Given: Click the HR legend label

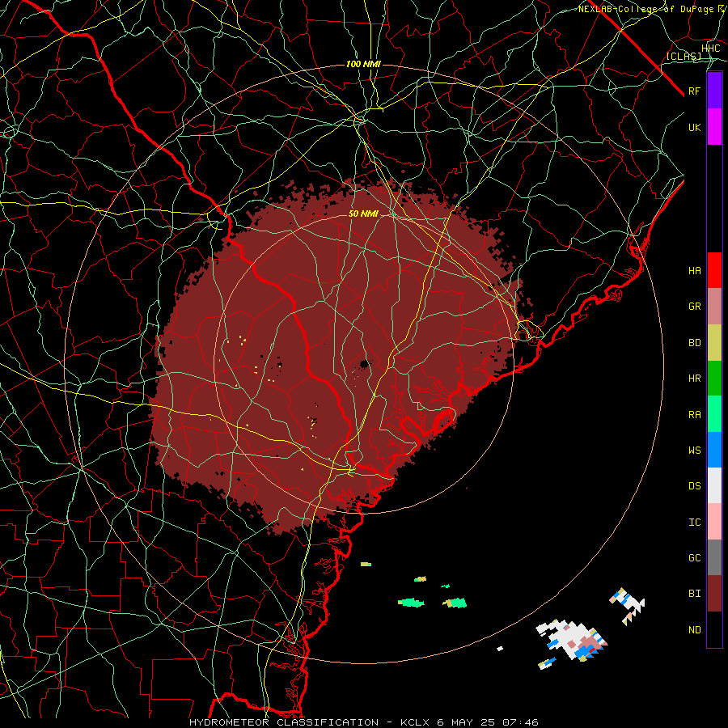Looking at the screenshot, I should pyautogui.click(x=694, y=378).
